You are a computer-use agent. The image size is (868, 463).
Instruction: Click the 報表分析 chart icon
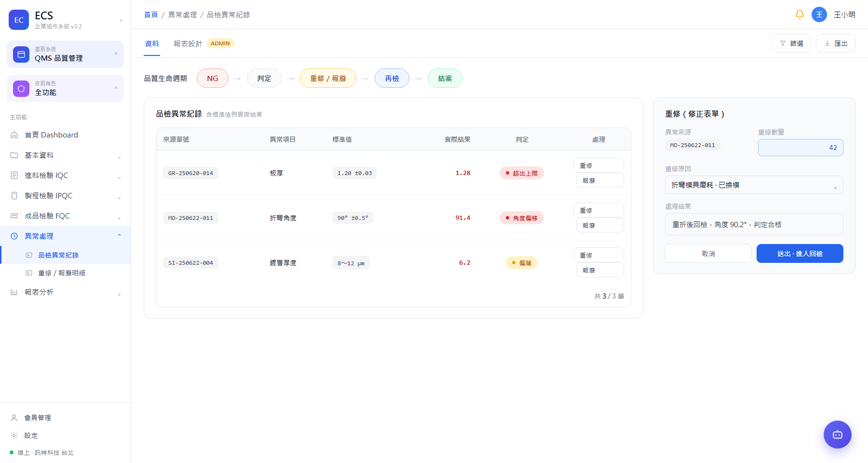click(x=14, y=292)
